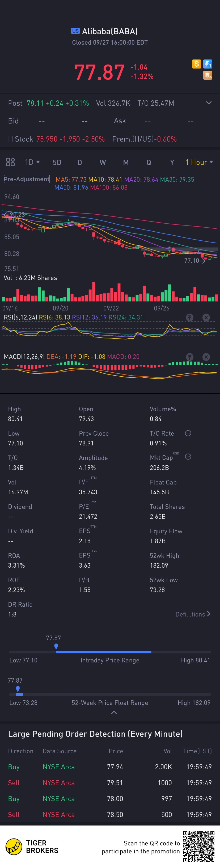Open Mkt Cap info bubble
Viewport: 220px width, 868px height.
188,457
